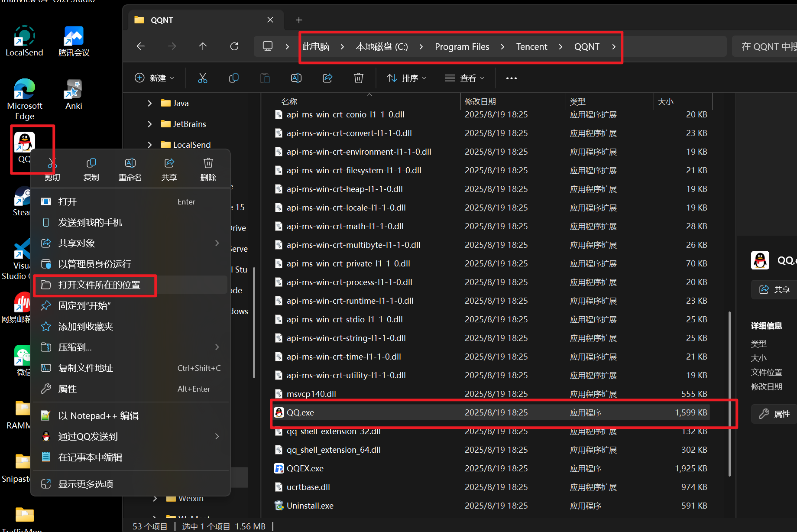Expand chevron after Program Files breadcrumb
Viewport: 797px width, 532px height.
click(502, 47)
